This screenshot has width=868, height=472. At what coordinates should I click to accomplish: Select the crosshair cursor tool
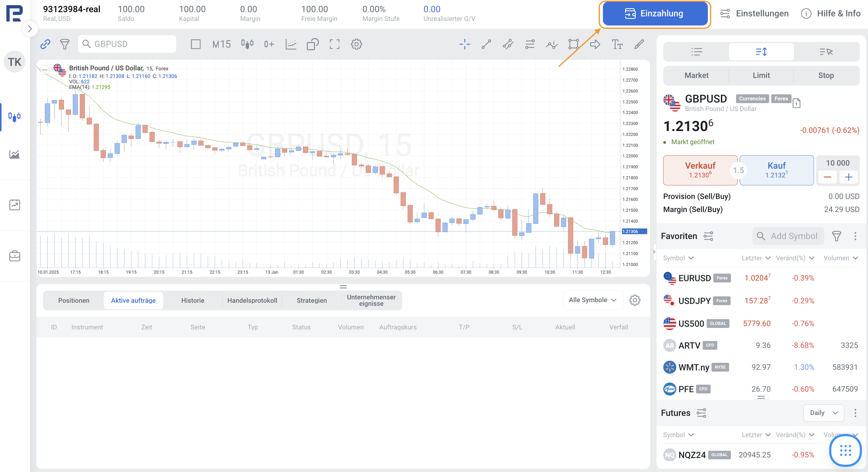coord(464,44)
